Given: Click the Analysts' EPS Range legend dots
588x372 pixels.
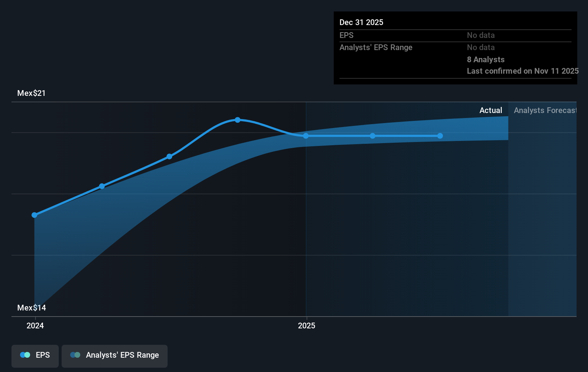Looking at the screenshot, I should tap(75, 355).
